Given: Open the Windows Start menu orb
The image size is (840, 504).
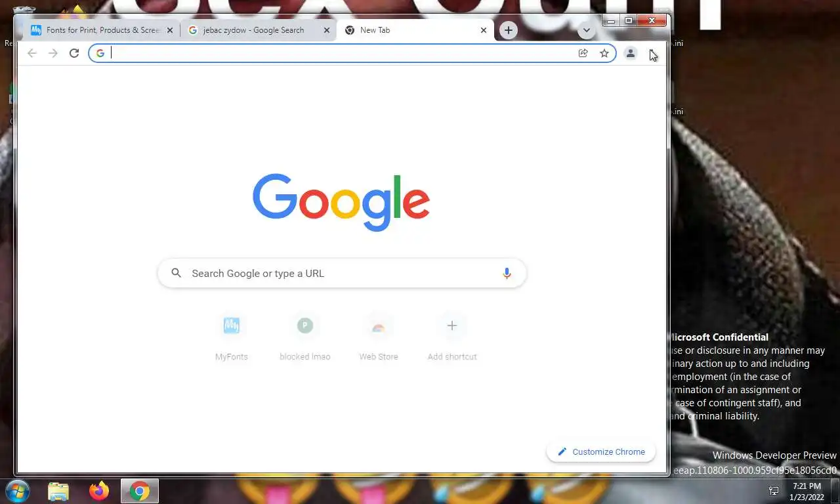Looking at the screenshot, I should pyautogui.click(x=18, y=491).
